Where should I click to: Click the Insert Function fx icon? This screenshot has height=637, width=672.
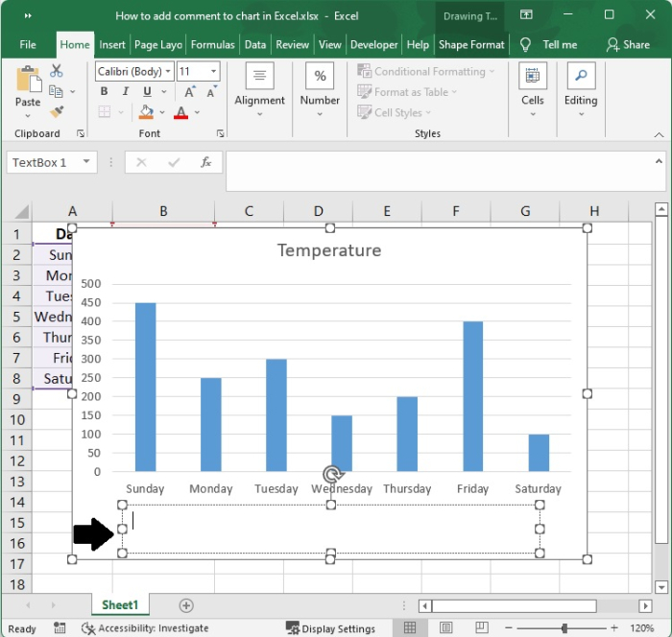click(205, 162)
